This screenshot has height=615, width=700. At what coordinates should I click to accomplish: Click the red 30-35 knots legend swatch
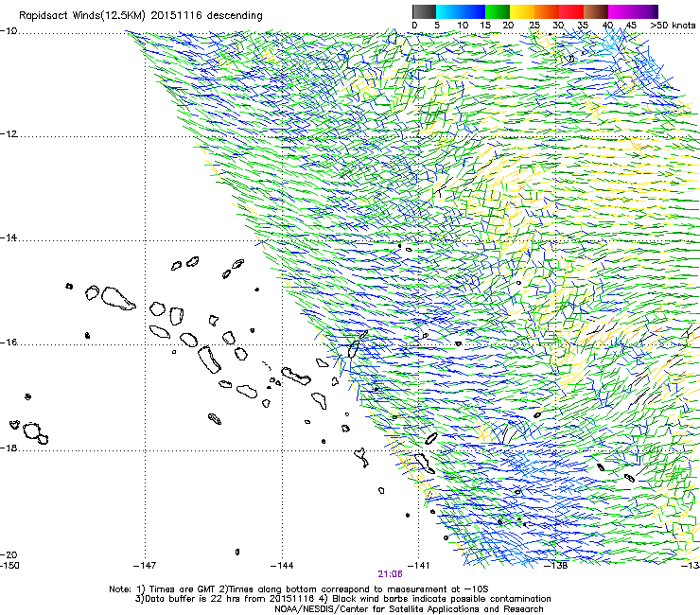point(571,11)
